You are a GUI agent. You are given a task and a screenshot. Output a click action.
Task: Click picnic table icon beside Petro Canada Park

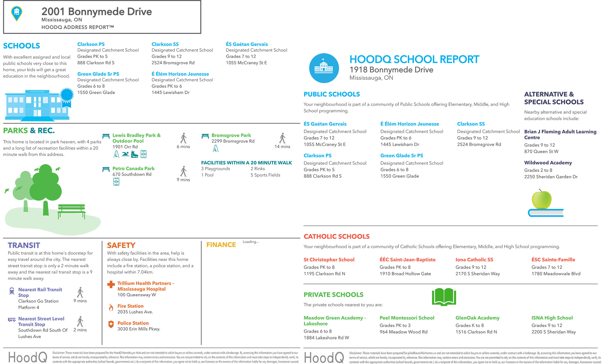(x=106, y=169)
